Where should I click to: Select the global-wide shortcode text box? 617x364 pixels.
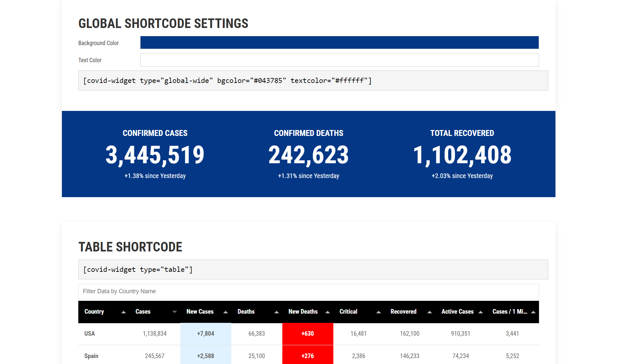point(313,81)
